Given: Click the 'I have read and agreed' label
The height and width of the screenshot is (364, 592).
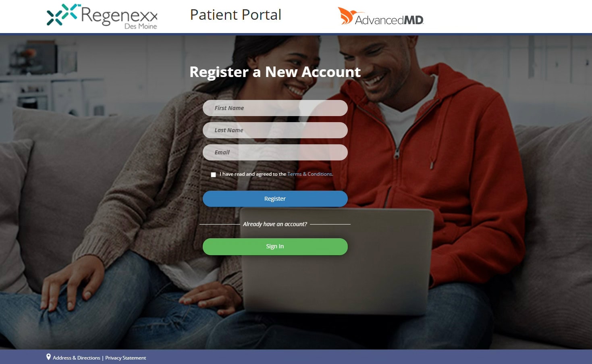Looking at the screenshot, I should pyautogui.click(x=253, y=174).
